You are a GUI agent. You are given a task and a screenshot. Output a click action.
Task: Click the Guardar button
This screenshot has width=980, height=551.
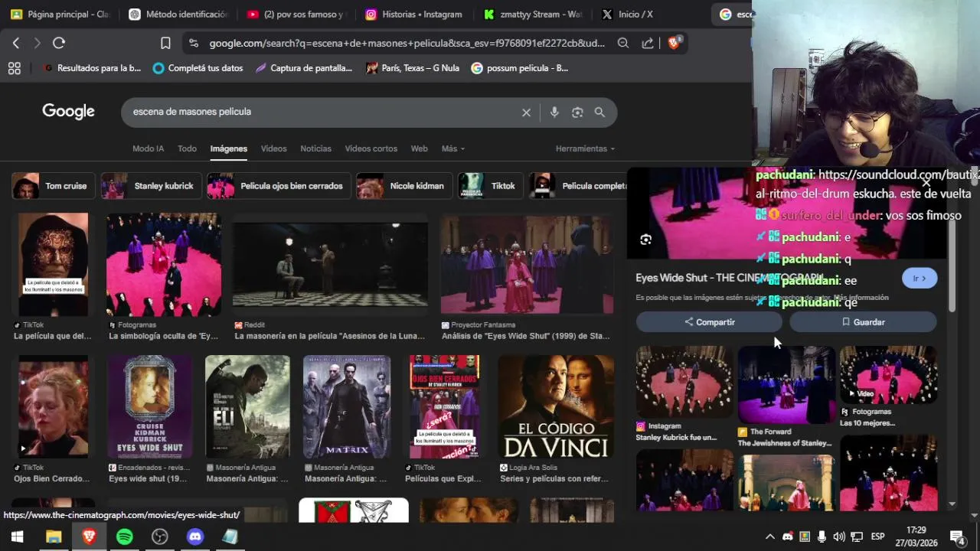point(863,322)
